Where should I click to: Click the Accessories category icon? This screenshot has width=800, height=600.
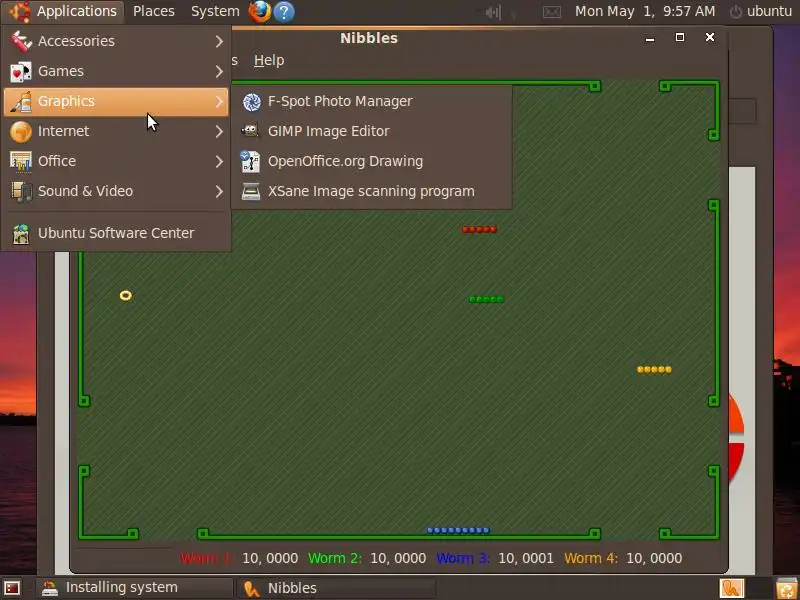pyautogui.click(x=21, y=41)
